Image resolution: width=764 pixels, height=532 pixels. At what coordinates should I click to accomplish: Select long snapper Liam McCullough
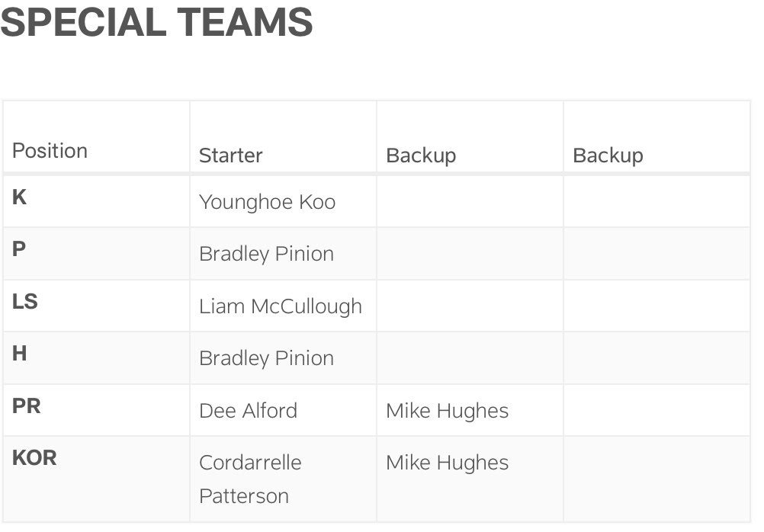click(x=280, y=306)
